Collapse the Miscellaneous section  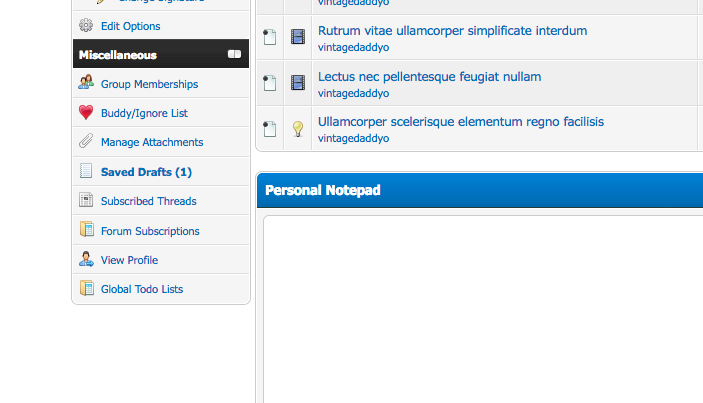point(234,54)
